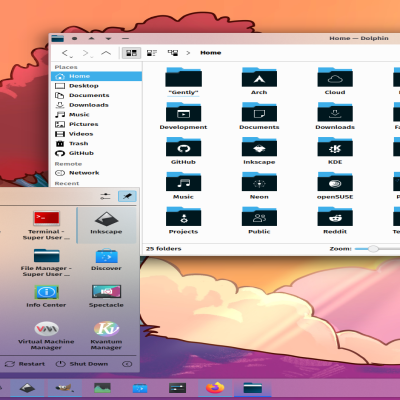Select the Projects folder

point(183,221)
